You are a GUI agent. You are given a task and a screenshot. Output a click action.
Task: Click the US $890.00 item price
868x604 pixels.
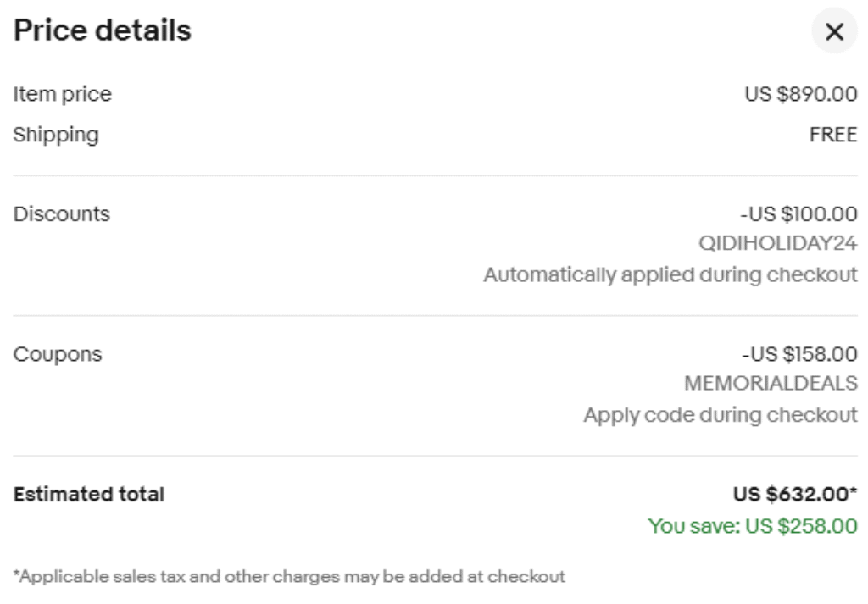800,94
